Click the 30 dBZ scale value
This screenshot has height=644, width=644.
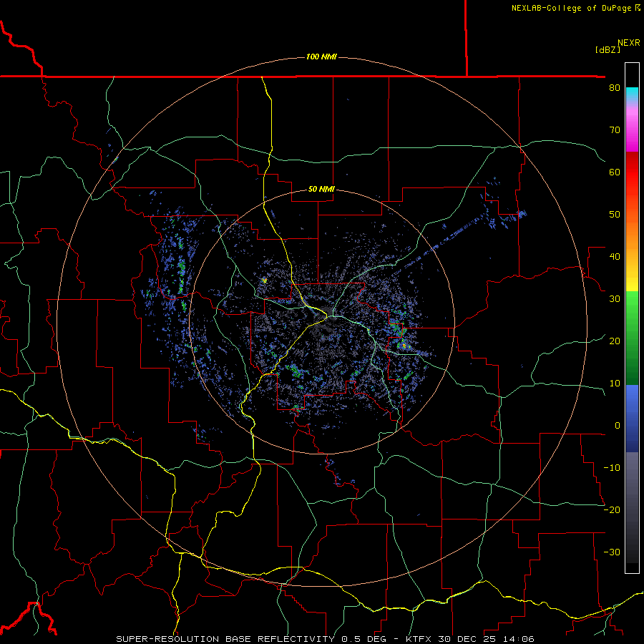coord(615,298)
